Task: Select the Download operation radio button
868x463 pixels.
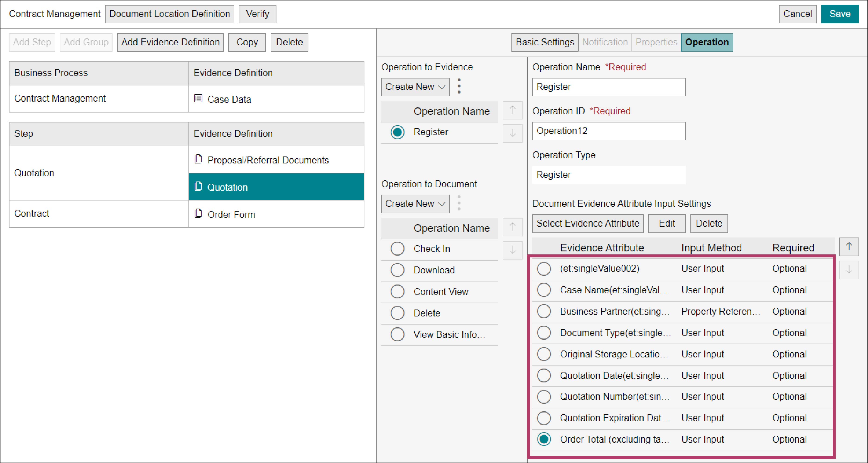Action: 397,270
